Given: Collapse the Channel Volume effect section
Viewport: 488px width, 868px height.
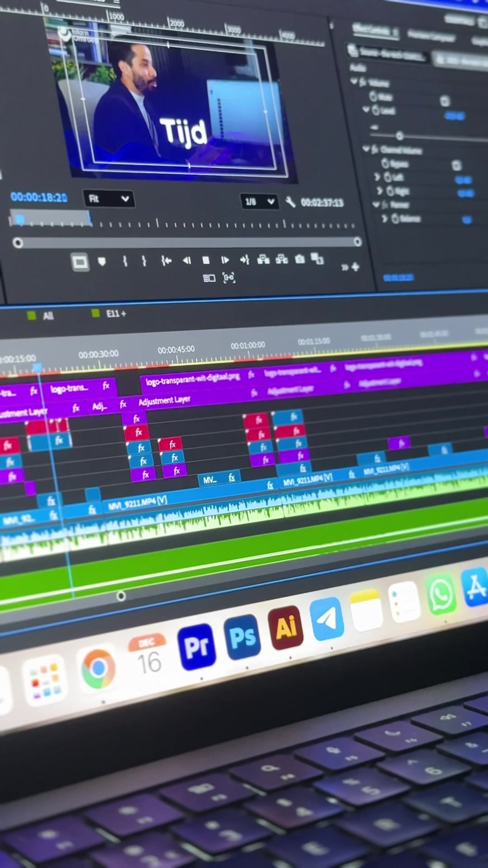Looking at the screenshot, I should pyautogui.click(x=367, y=149).
